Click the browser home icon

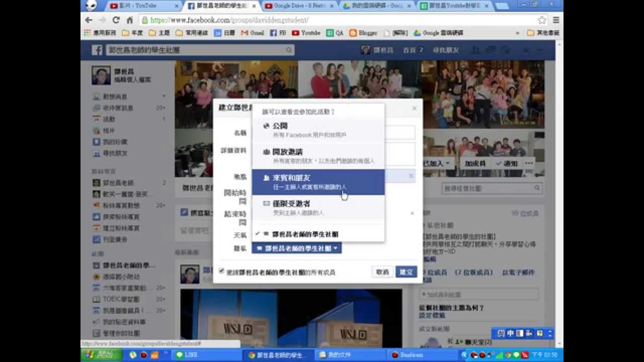click(x=130, y=20)
